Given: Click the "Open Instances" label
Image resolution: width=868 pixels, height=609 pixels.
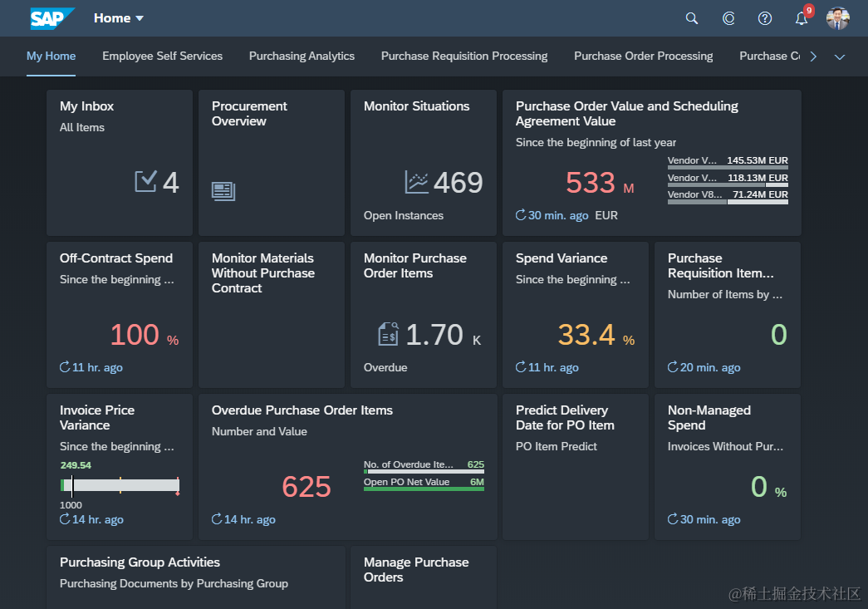Looking at the screenshot, I should [404, 215].
